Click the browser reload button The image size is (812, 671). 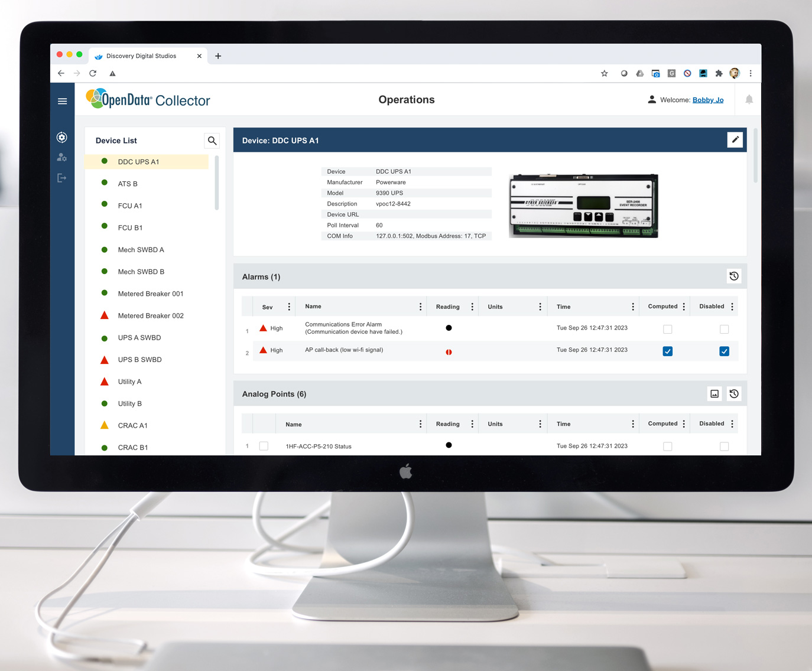(x=93, y=73)
